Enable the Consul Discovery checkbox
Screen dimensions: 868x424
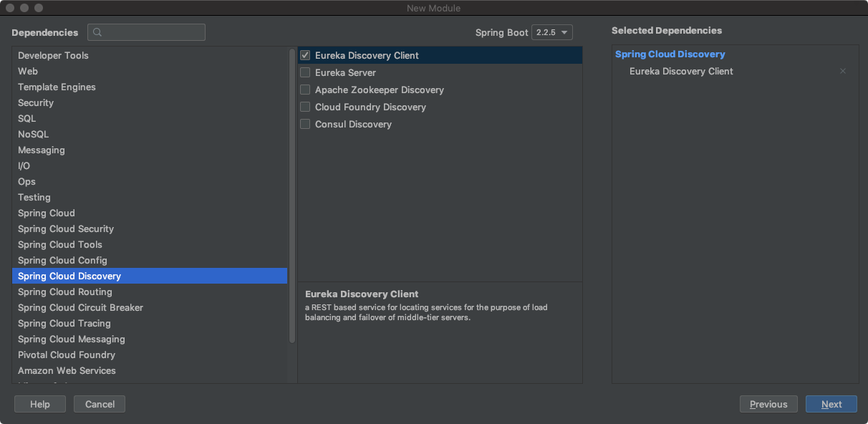pos(305,124)
